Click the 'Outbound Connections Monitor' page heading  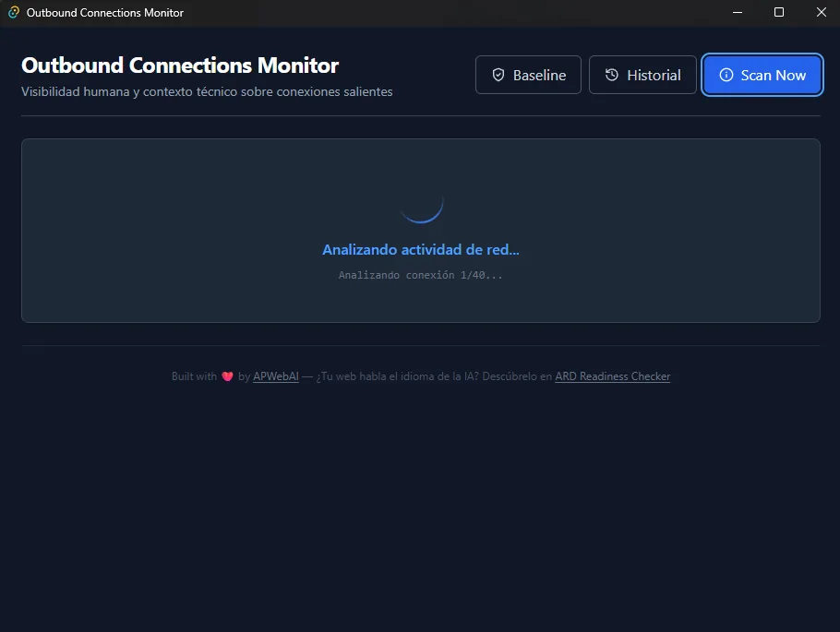pos(180,66)
